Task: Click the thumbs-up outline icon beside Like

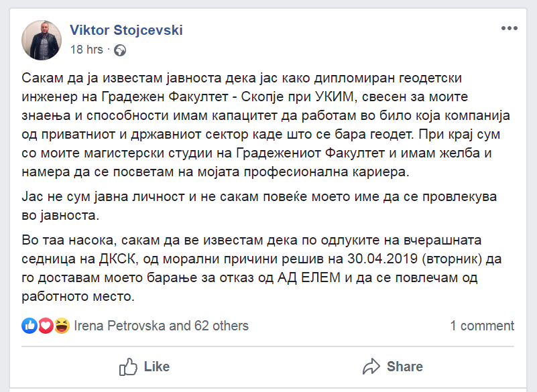Action: (x=128, y=367)
